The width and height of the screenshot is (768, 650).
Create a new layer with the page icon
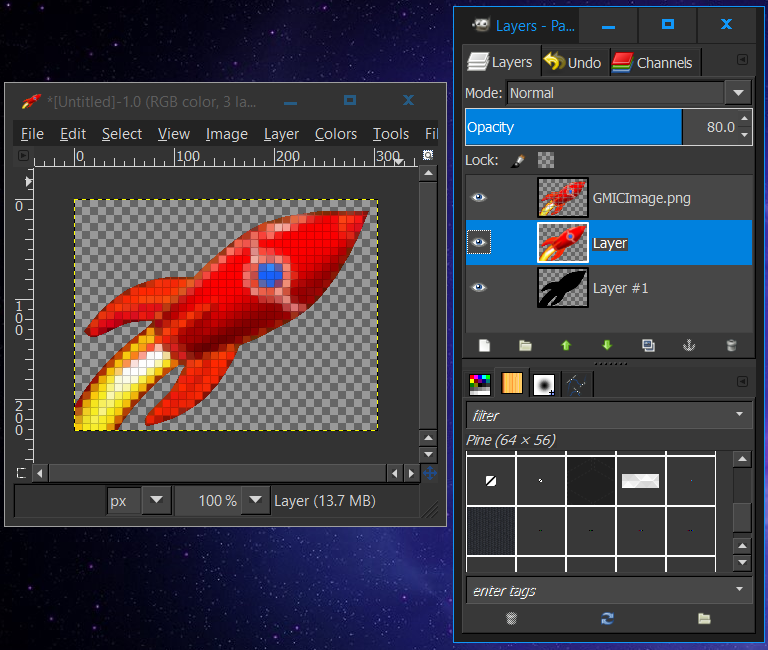click(x=484, y=346)
